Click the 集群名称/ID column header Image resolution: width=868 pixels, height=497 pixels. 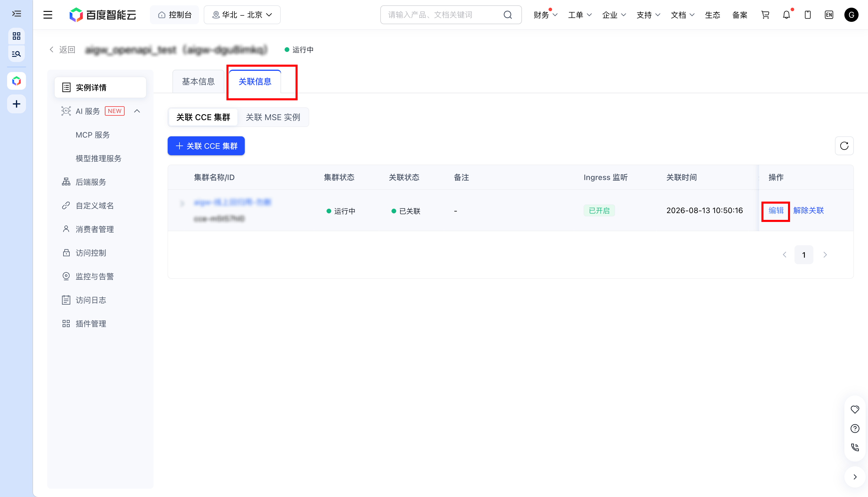point(214,177)
